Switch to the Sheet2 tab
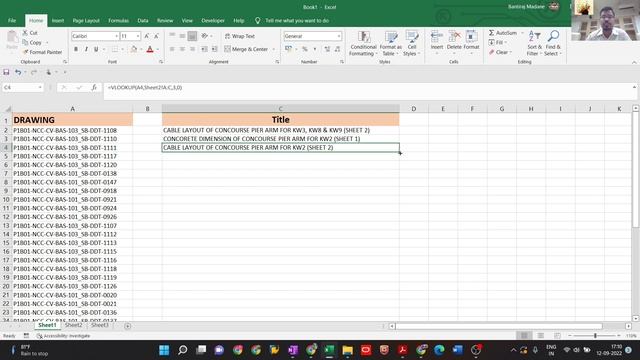 coord(73,325)
